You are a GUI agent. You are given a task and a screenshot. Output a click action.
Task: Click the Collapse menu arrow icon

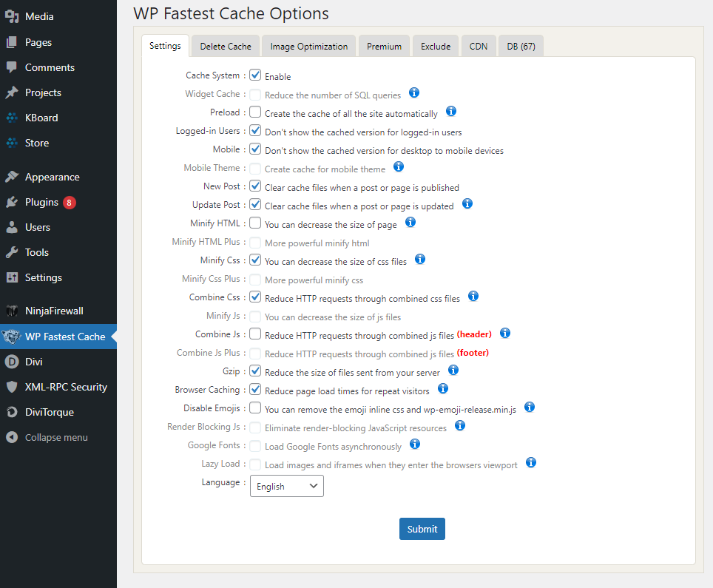pyautogui.click(x=12, y=437)
